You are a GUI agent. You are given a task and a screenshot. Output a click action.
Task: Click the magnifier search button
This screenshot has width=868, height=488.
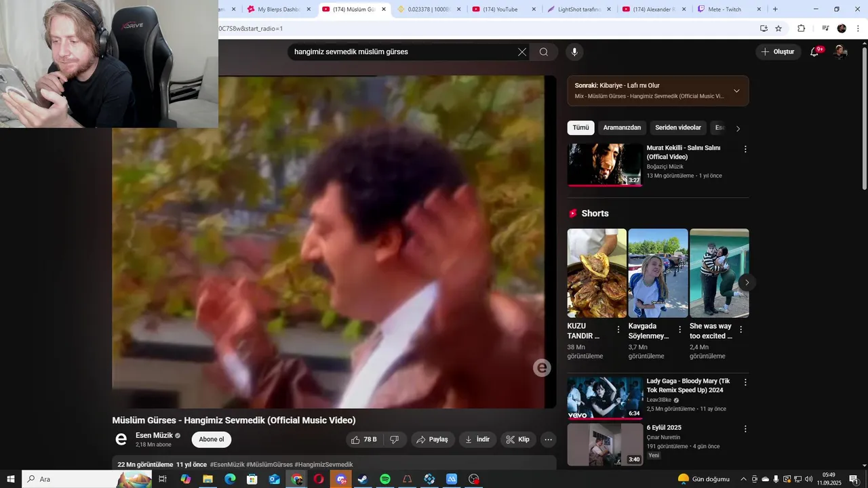click(x=544, y=52)
